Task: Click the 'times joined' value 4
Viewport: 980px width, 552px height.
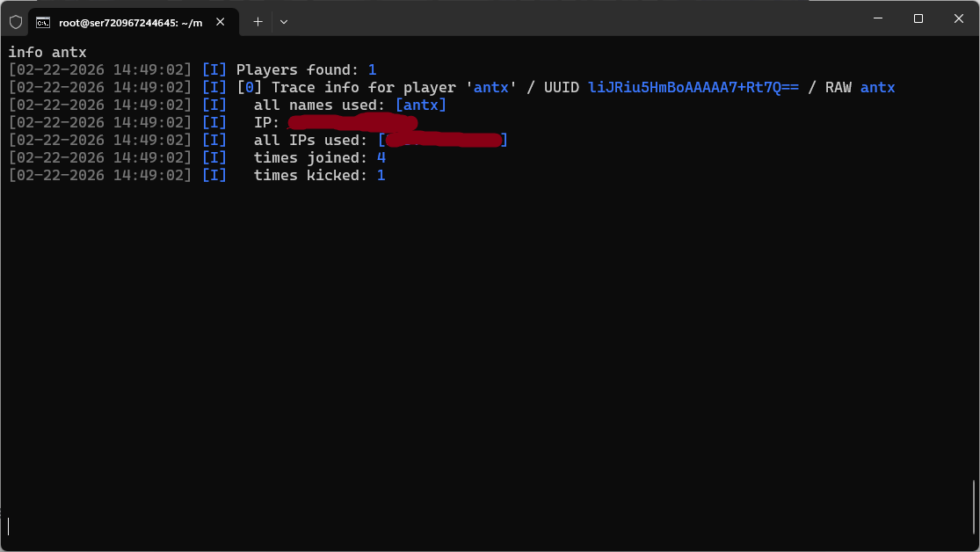Action: coord(381,158)
